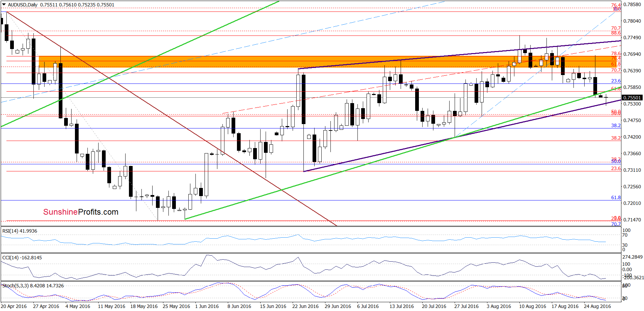
Task: Click the 0.78580 price axis label
Action: pos(632,4)
